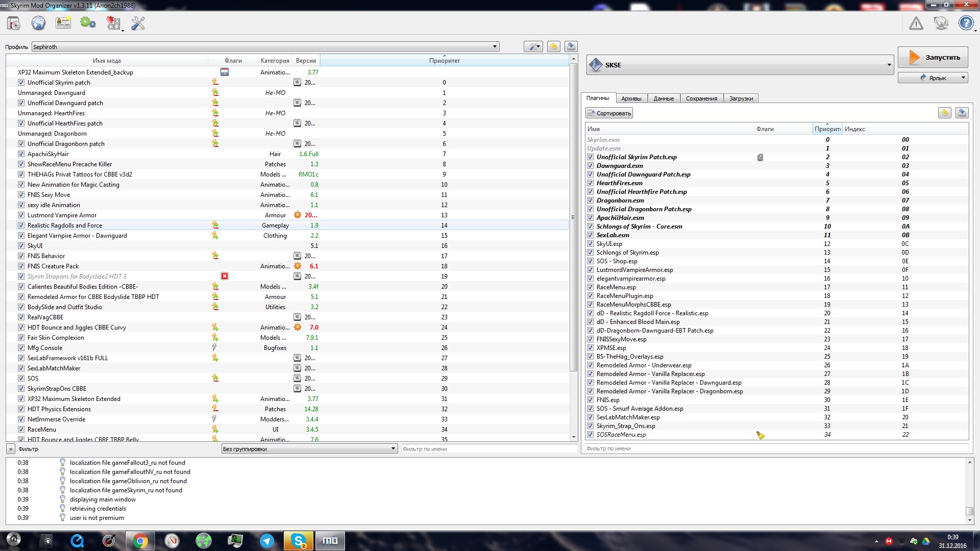
Task: Click the SKSE executable icon
Action: click(596, 65)
